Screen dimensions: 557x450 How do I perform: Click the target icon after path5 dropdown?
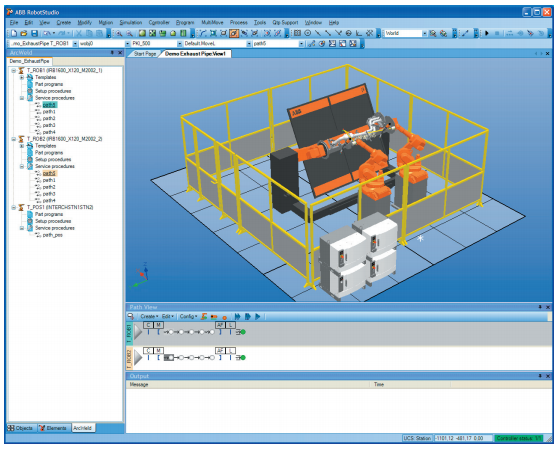click(x=322, y=44)
